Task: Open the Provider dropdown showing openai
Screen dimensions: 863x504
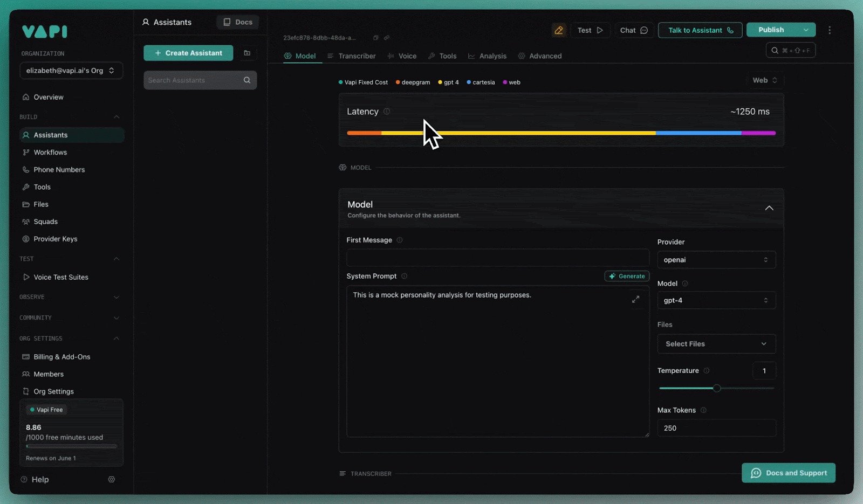Action: [x=716, y=260]
